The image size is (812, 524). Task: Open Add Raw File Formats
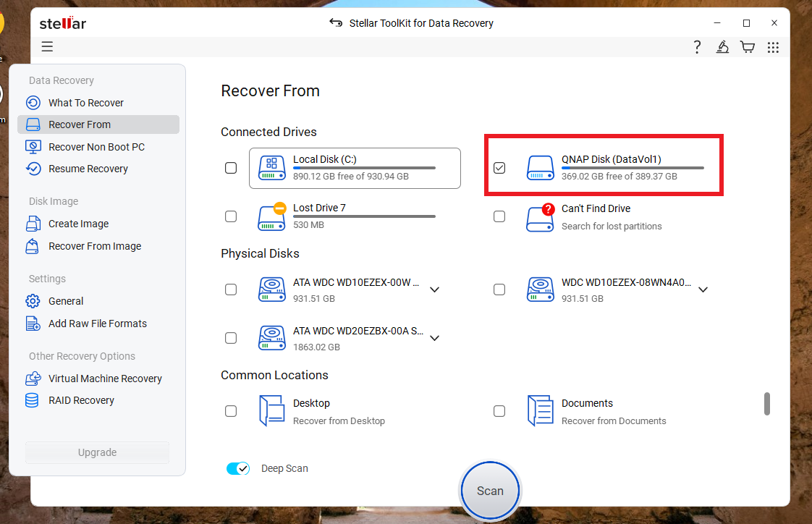(x=98, y=324)
